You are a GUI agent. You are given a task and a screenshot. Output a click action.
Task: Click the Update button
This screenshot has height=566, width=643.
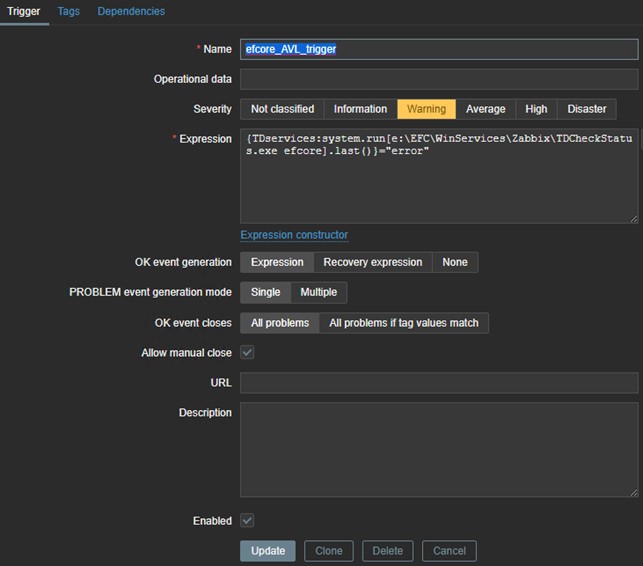tap(267, 551)
